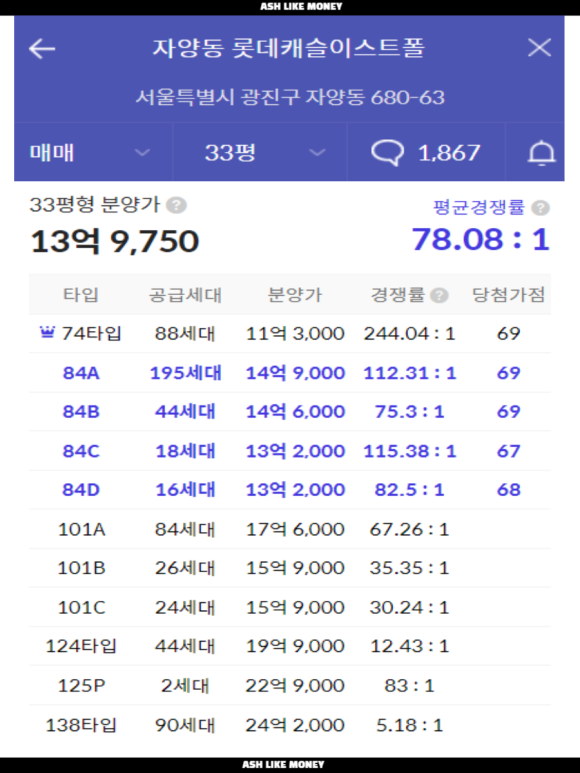The image size is (580, 773).
Task: Select the 74타입 row label
Action: (91, 334)
